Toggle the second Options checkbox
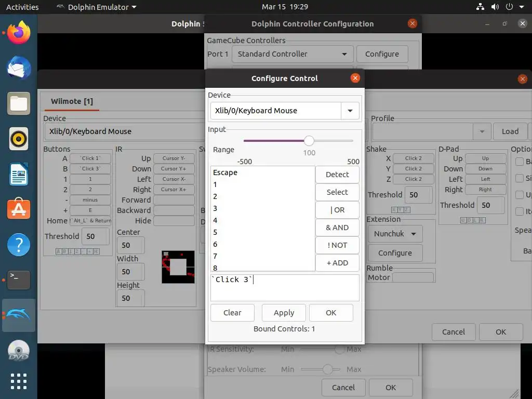 point(520,178)
